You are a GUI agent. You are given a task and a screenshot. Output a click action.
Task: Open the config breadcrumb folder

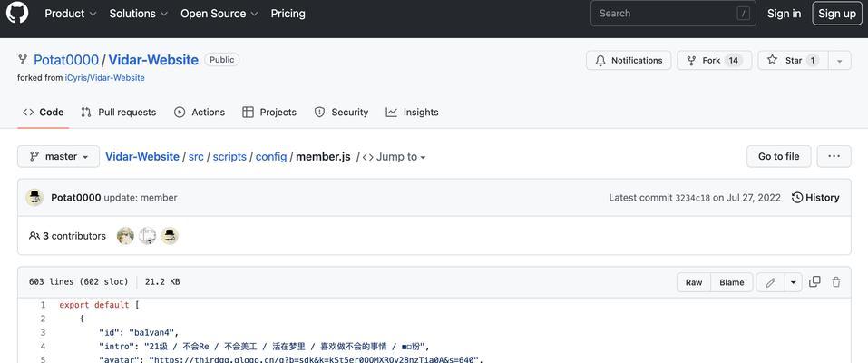pyautogui.click(x=271, y=157)
